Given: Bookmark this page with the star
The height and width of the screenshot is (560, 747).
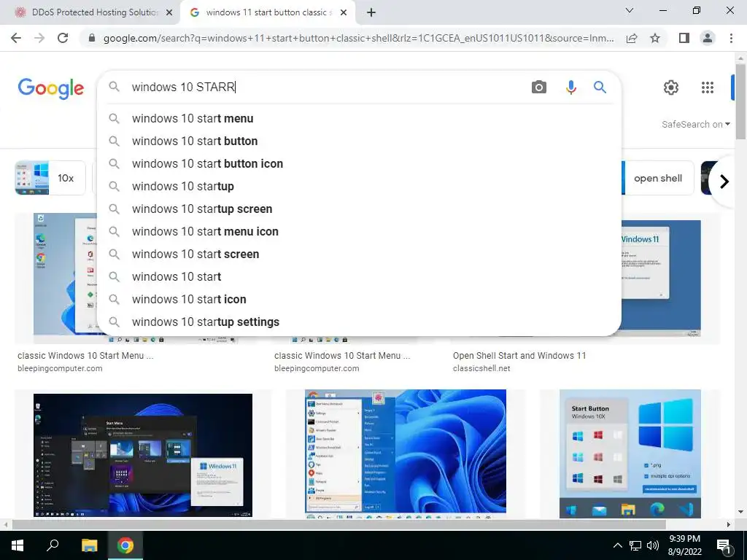Looking at the screenshot, I should tap(655, 38).
